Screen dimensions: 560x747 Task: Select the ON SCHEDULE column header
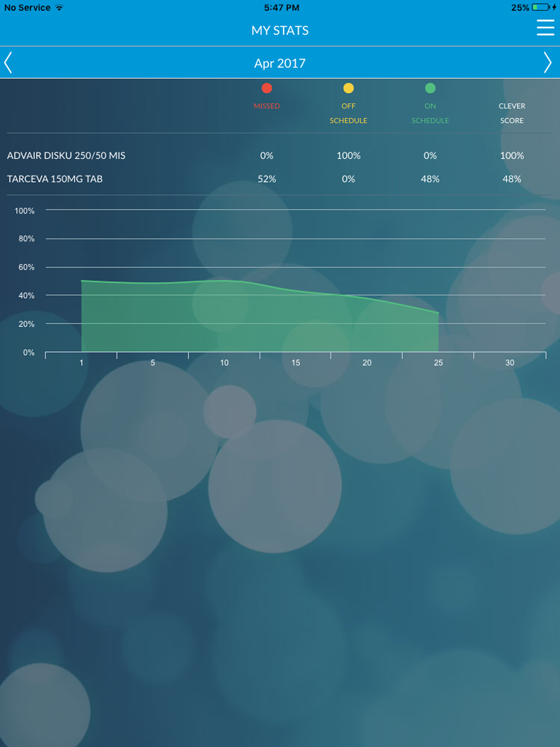[430, 113]
